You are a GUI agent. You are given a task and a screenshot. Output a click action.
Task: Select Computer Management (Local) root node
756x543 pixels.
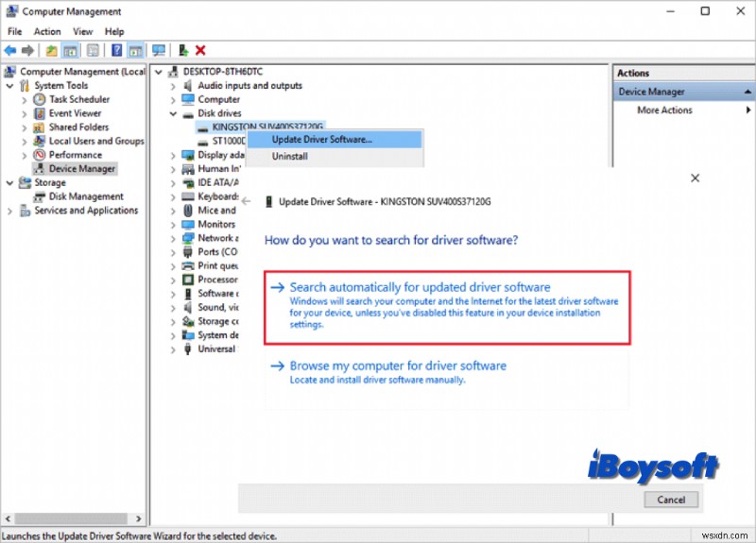tap(82, 72)
